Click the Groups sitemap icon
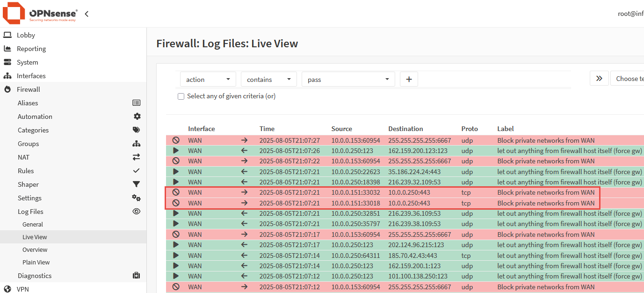The image size is (644, 293). point(136,144)
